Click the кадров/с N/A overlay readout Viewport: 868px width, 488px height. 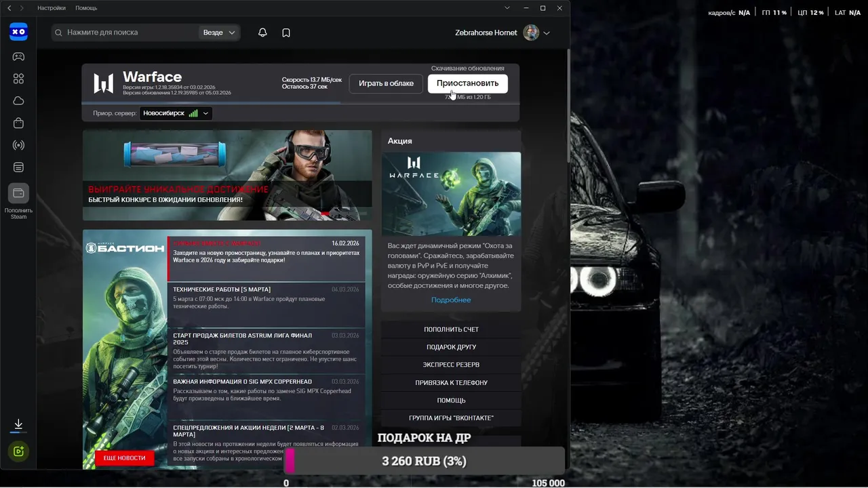tap(729, 13)
